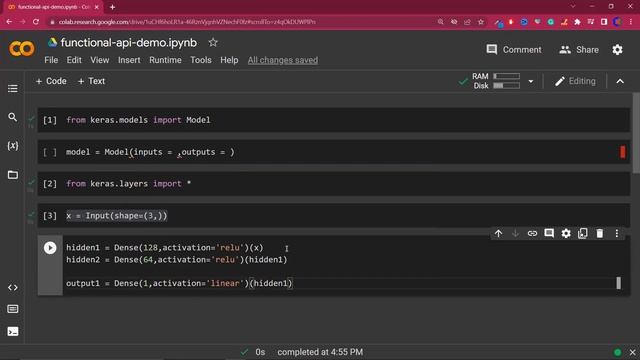
Task: Click the Google Drive file icon
Action: pyautogui.click(x=52, y=42)
